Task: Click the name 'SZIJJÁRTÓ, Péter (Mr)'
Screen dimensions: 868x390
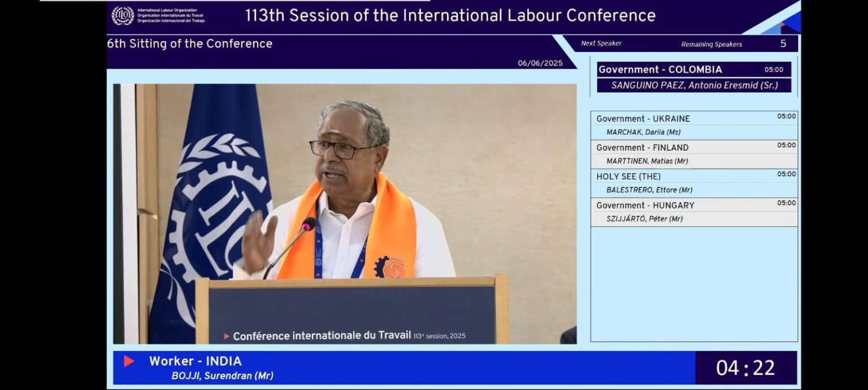Action: click(x=644, y=218)
